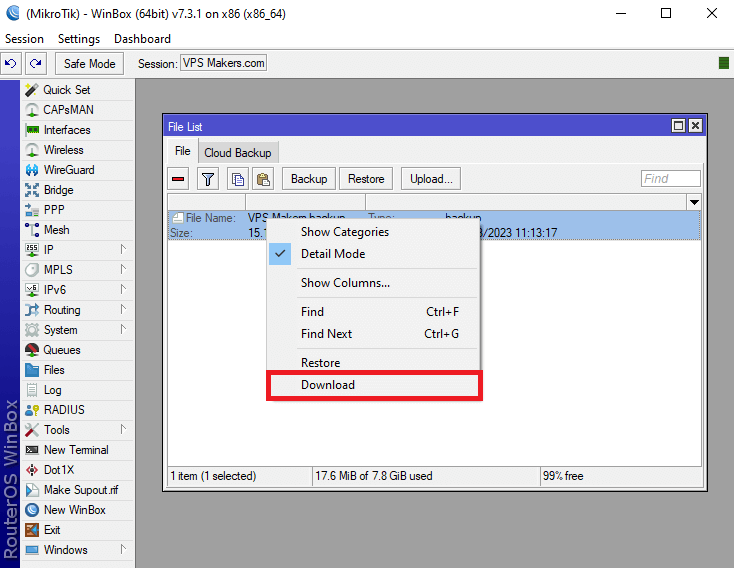Expand the MPLS submenu

pyautogui.click(x=123, y=269)
